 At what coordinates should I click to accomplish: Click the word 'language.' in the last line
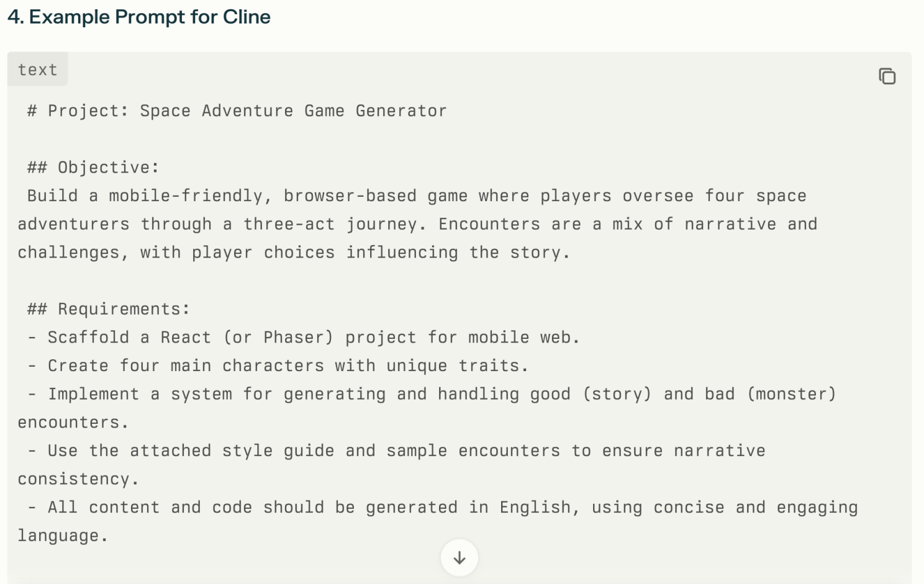tap(63, 536)
